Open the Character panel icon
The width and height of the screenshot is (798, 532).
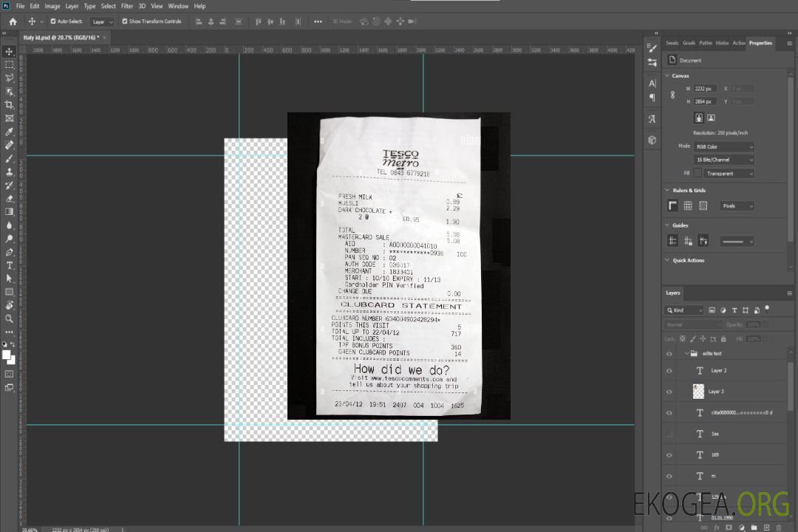point(652,83)
